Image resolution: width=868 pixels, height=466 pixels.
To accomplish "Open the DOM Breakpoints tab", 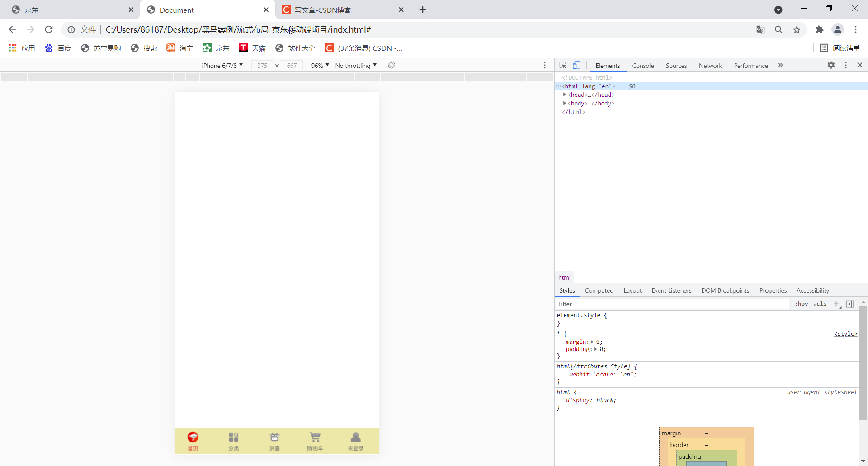I will coord(725,290).
